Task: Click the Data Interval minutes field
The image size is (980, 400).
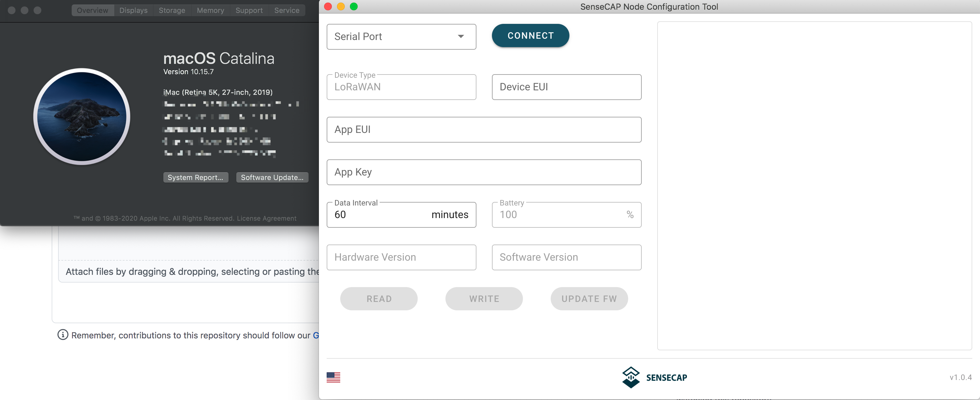Action: point(381,215)
